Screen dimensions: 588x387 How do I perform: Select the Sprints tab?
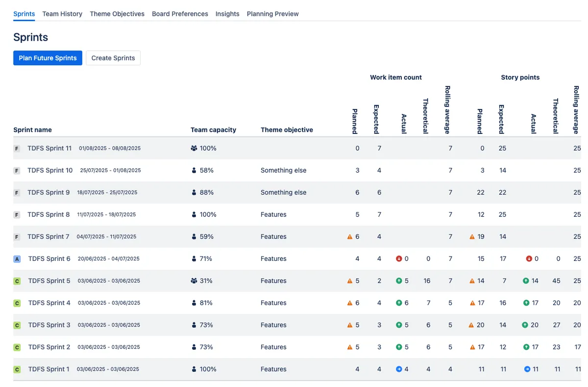click(24, 14)
